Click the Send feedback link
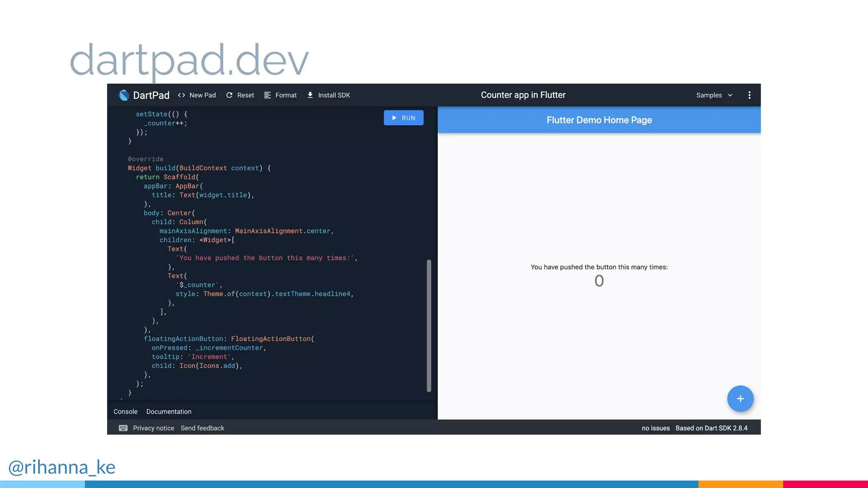868x488 pixels. 202,428
